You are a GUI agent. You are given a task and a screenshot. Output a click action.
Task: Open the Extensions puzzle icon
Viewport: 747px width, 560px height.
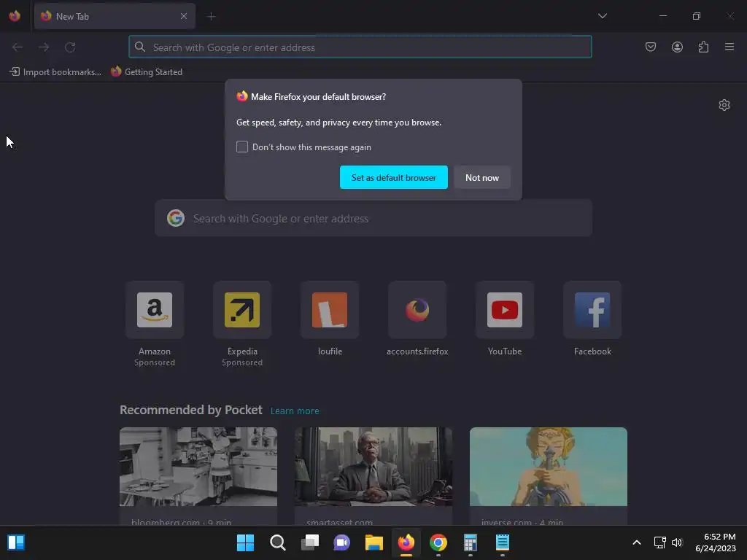(x=703, y=47)
